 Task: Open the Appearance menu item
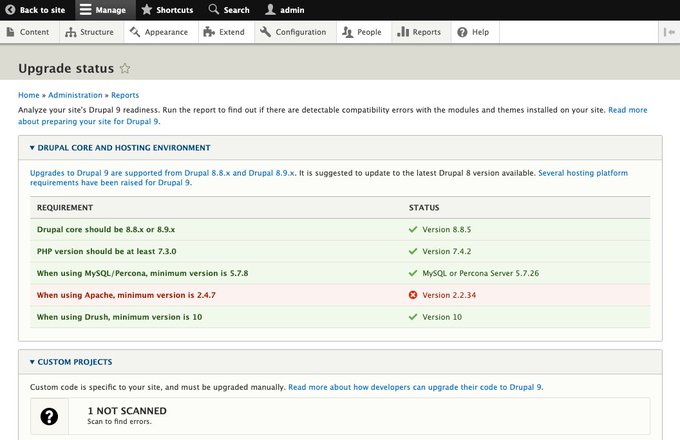161,32
